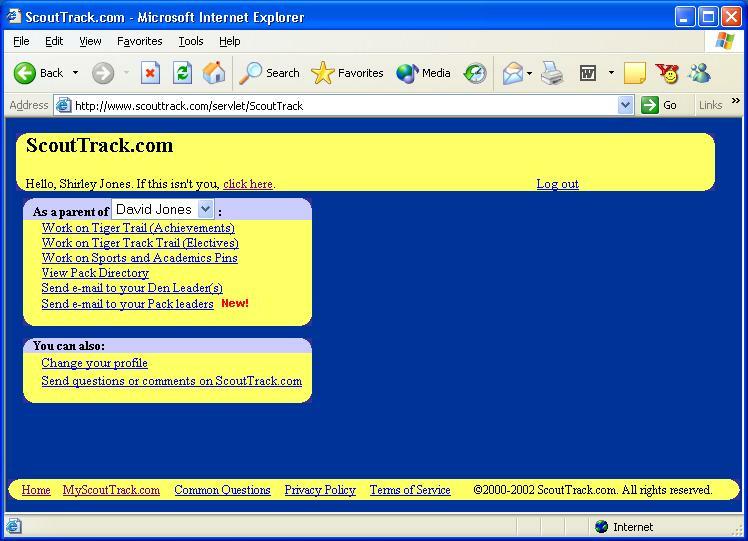This screenshot has width=748, height=541.
Task: Refresh the page with green arrows icon
Action: coord(182,73)
